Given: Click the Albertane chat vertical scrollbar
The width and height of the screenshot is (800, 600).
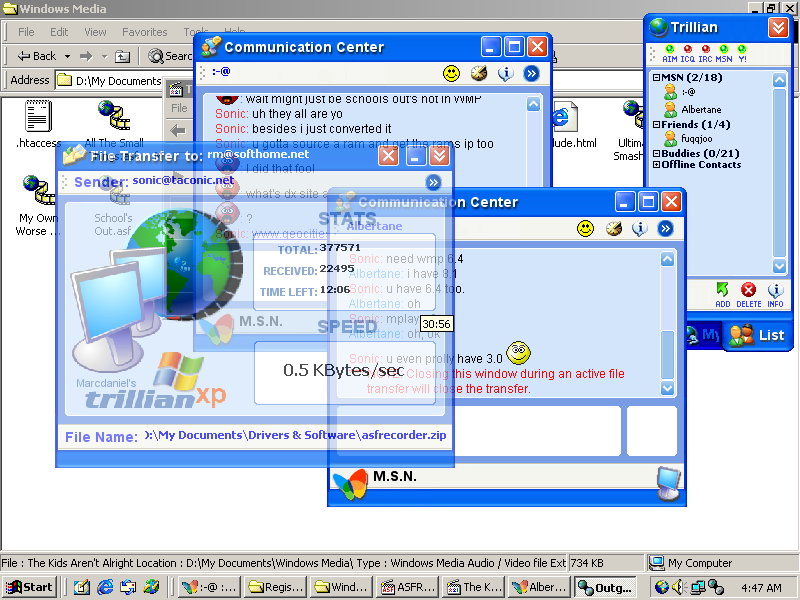Looking at the screenshot, I should (668, 320).
